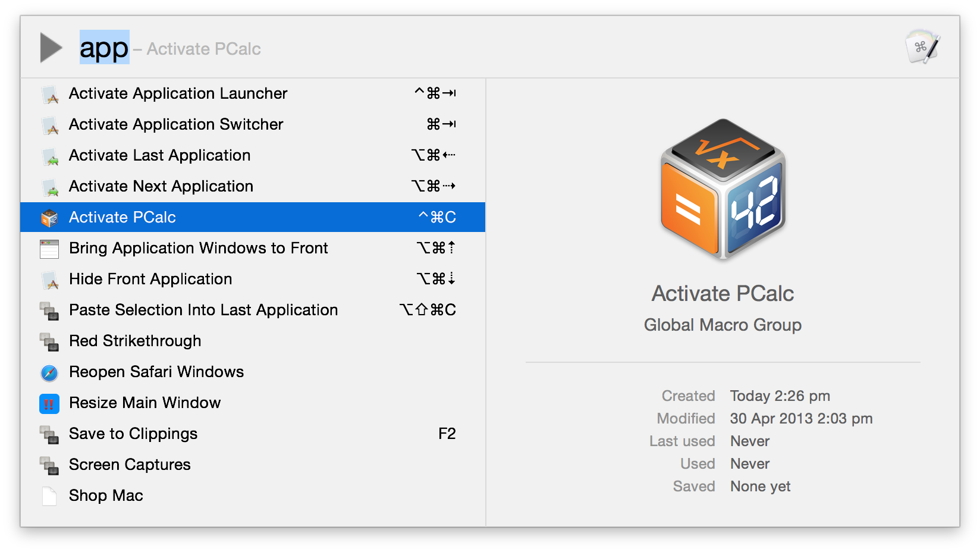Pick Activate Next Application macro
This screenshot has height=552, width=980.
point(161,186)
